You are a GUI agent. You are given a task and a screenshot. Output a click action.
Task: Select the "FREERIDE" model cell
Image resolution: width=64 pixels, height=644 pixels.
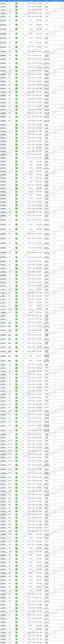pos(10,309)
